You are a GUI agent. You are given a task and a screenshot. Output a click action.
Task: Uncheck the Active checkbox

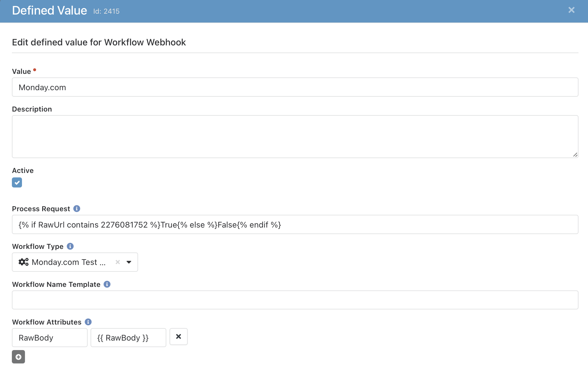tap(17, 182)
